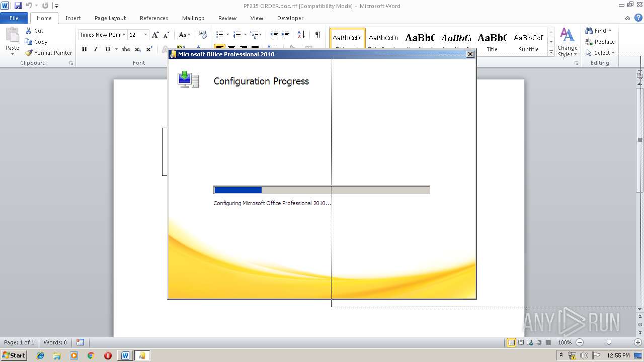The height and width of the screenshot is (362, 644).
Task: Click the Cut command in Clipboard group
Action: coord(35,31)
